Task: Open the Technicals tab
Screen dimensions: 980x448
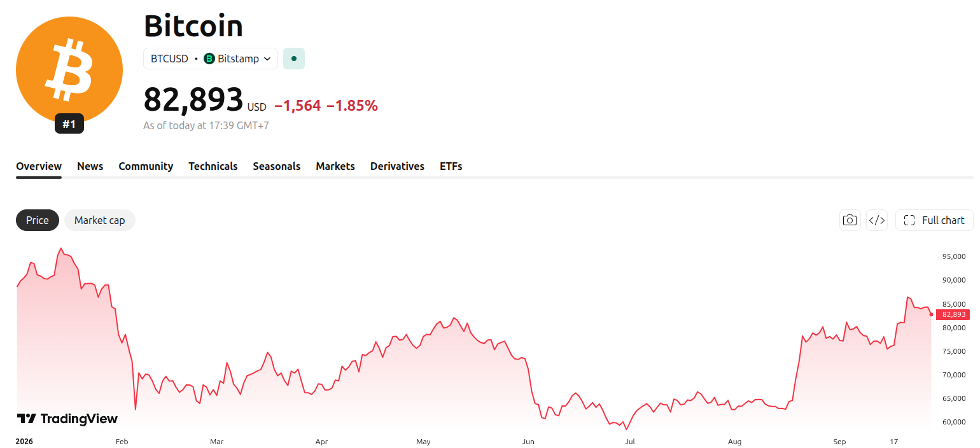Action: [213, 166]
